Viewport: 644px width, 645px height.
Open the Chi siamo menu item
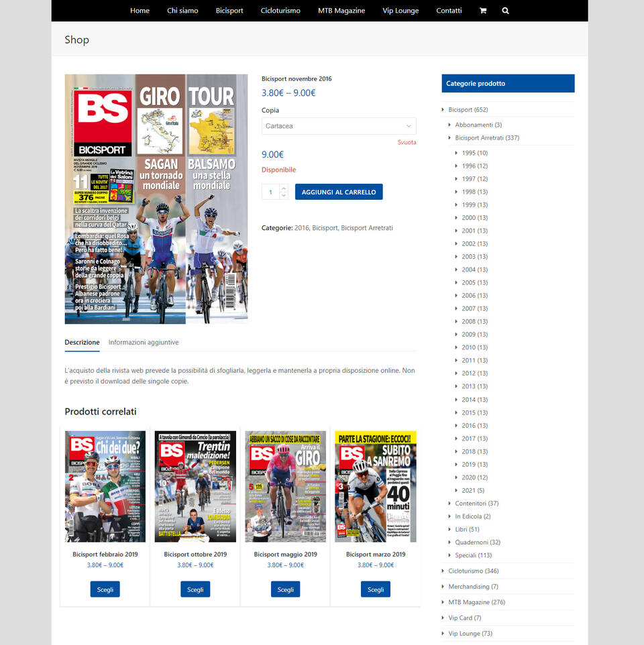[x=182, y=11]
